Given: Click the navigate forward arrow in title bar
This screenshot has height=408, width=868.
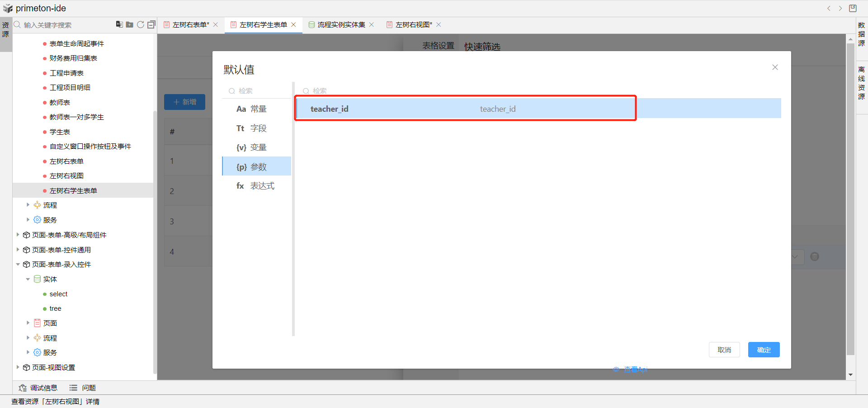Looking at the screenshot, I should [840, 8].
